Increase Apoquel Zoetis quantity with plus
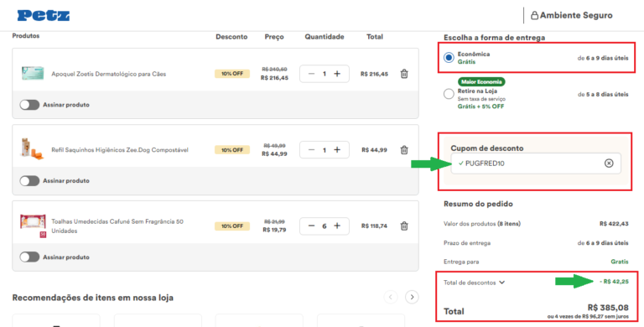 (337, 74)
